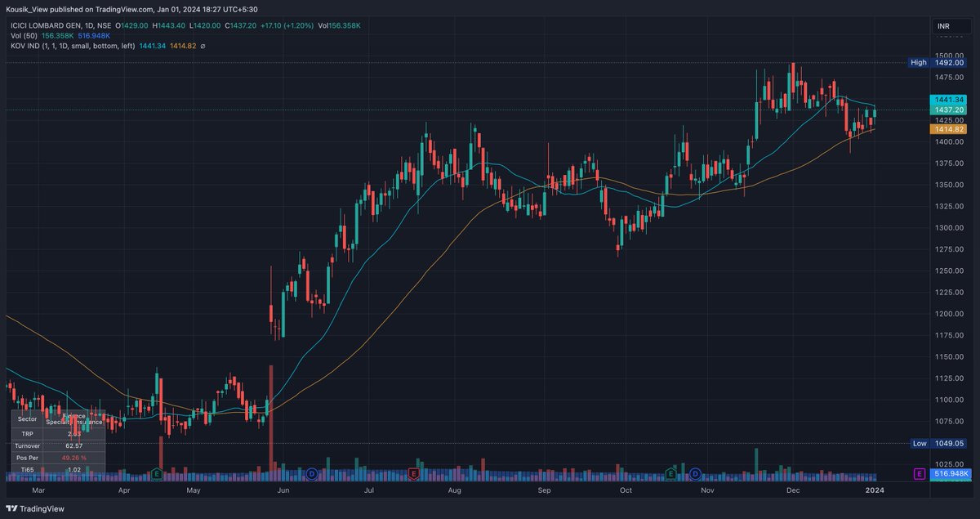Click the Jul label on time axis
The height and width of the screenshot is (519, 980).
click(x=369, y=490)
